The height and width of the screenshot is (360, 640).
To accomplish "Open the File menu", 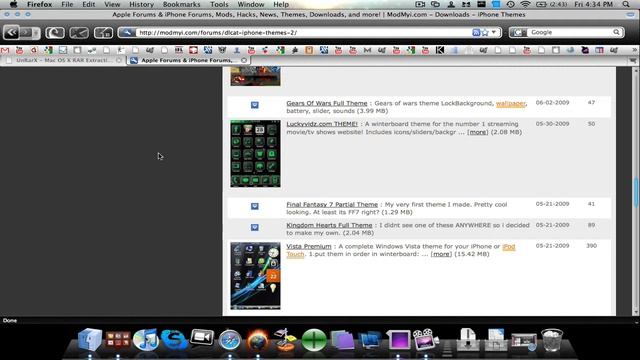I will pyautogui.click(x=67, y=4).
